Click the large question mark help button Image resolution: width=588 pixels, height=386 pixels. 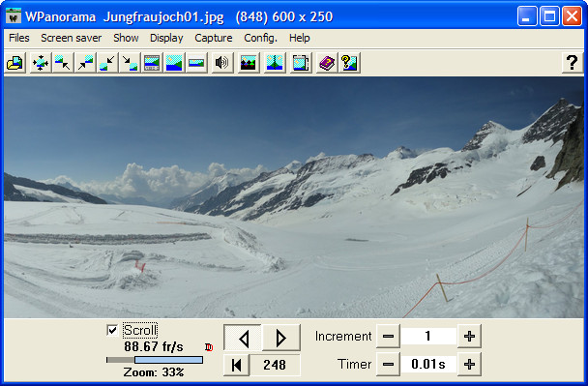click(x=572, y=63)
